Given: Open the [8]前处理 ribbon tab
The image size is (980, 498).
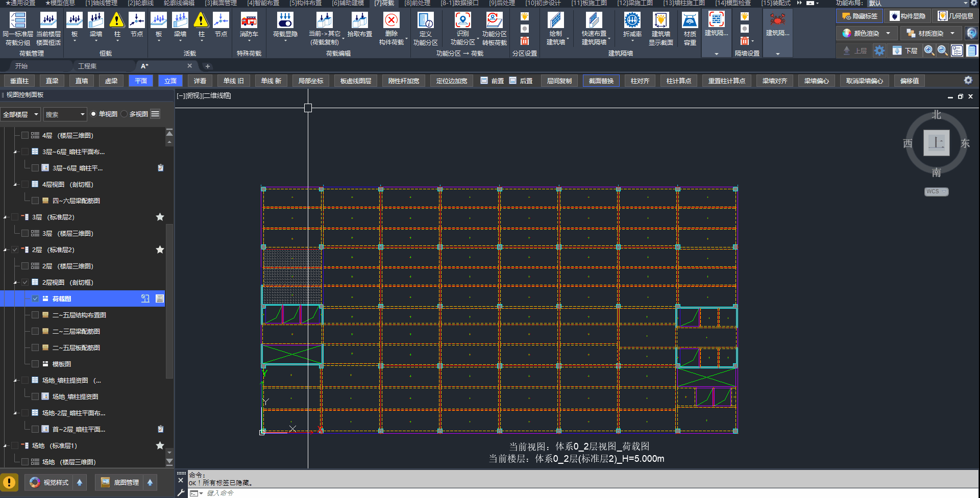Looking at the screenshot, I should (x=417, y=3).
